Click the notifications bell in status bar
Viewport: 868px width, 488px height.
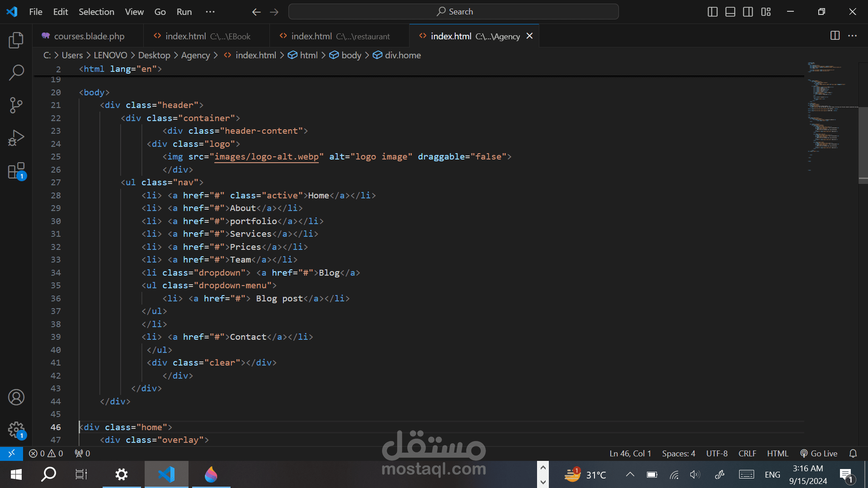point(853,453)
